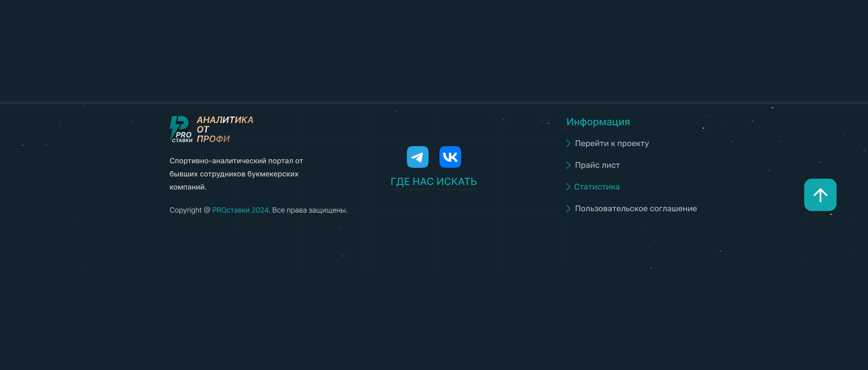
Task: Open the Перейти к проекту link
Action: coord(612,143)
